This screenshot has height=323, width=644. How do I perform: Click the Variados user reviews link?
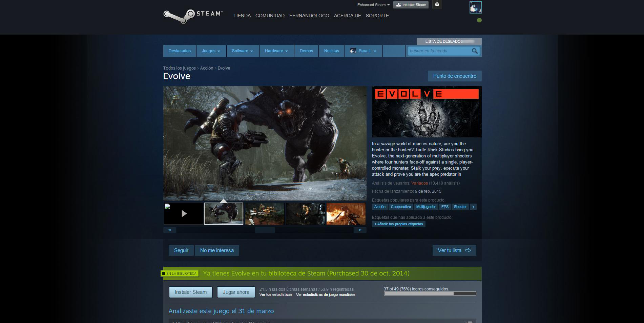pyautogui.click(x=419, y=183)
